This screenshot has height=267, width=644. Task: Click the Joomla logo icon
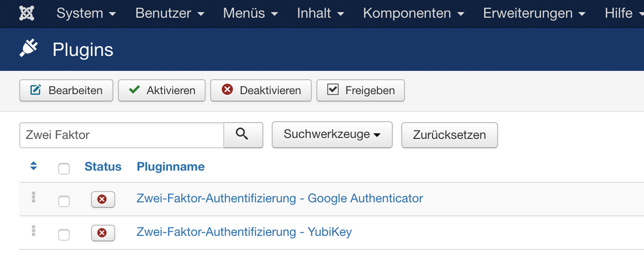[27, 13]
